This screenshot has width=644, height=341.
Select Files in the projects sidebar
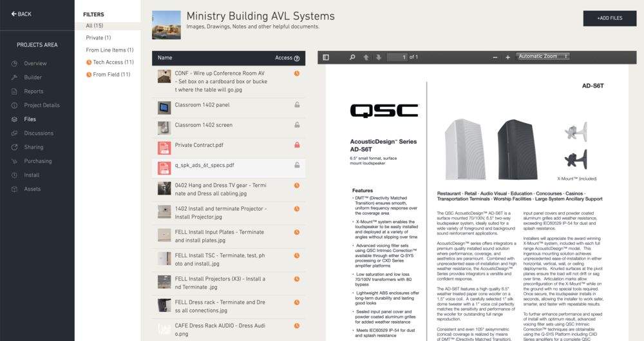[x=30, y=119]
